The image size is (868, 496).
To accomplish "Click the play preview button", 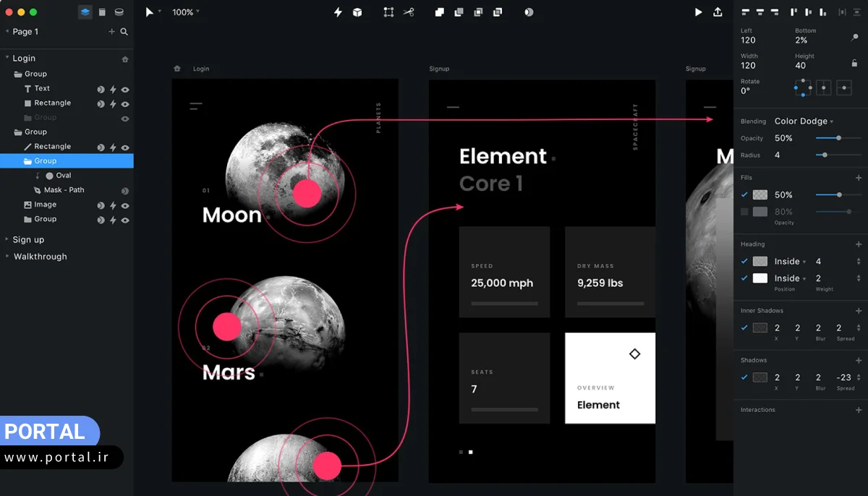I will pyautogui.click(x=698, y=12).
